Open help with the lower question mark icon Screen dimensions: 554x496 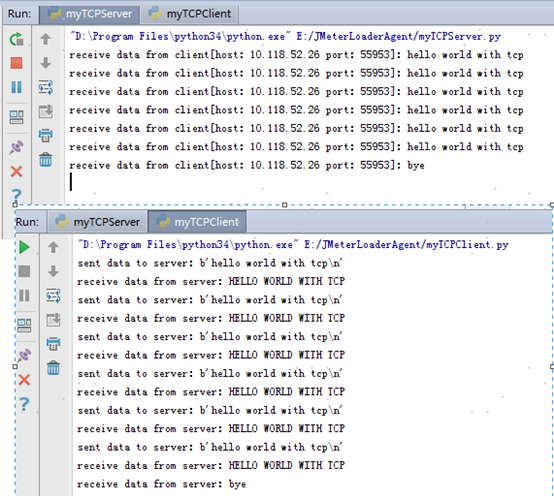(x=24, y=404)
